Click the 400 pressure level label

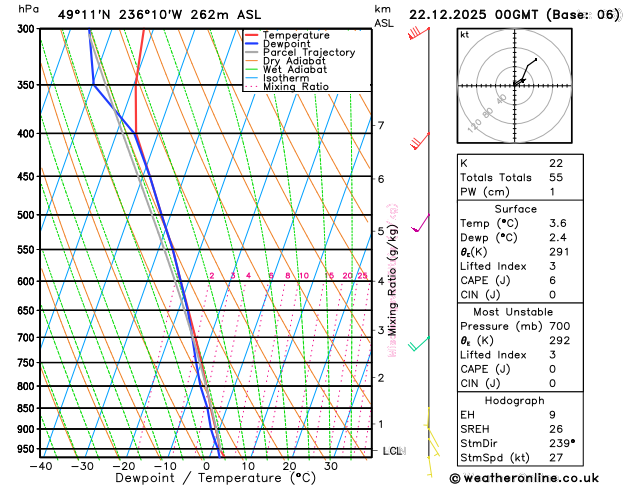point(28,134)
